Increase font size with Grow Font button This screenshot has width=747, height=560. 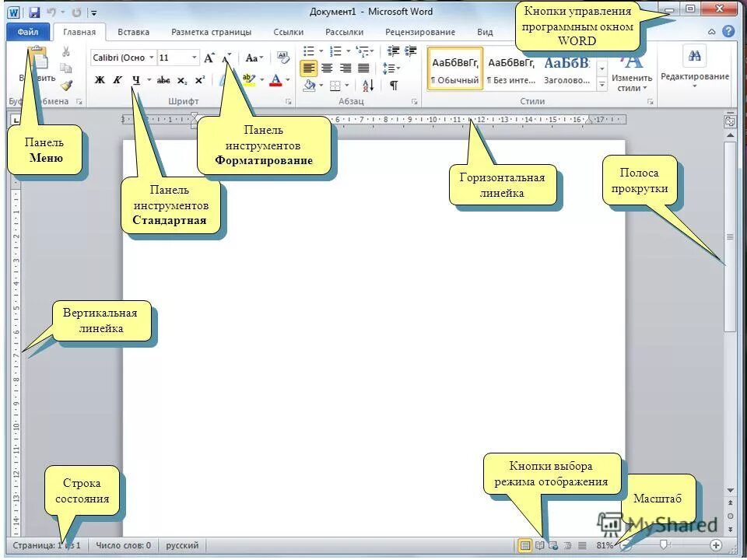point(209,58)
